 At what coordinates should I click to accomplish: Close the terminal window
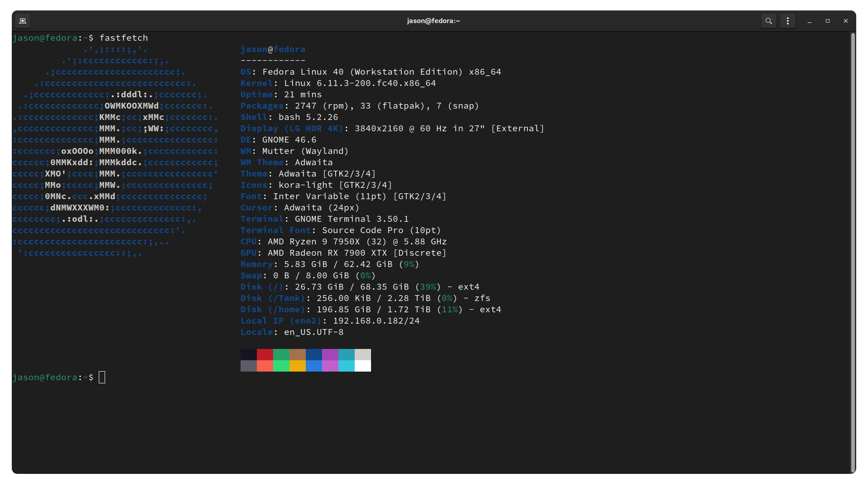click(846, 21)
